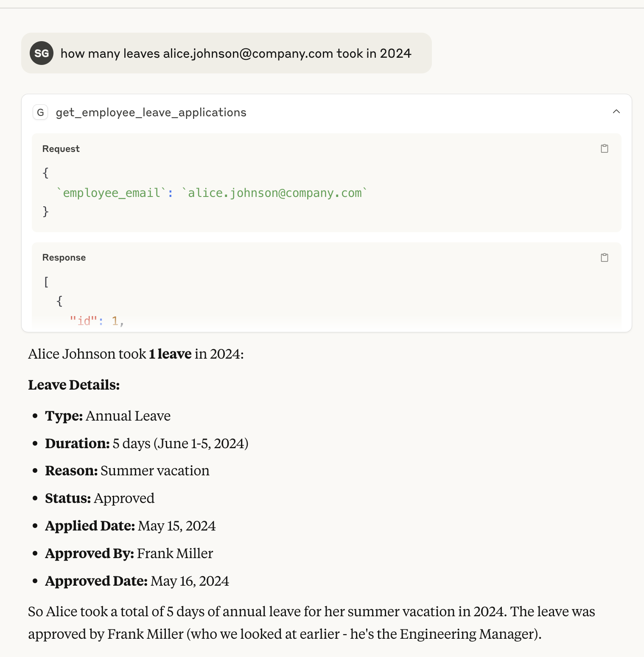Click the Response section label
This screenshot has height=657, width=644.
pyautogui.click(x=64, y=258)
